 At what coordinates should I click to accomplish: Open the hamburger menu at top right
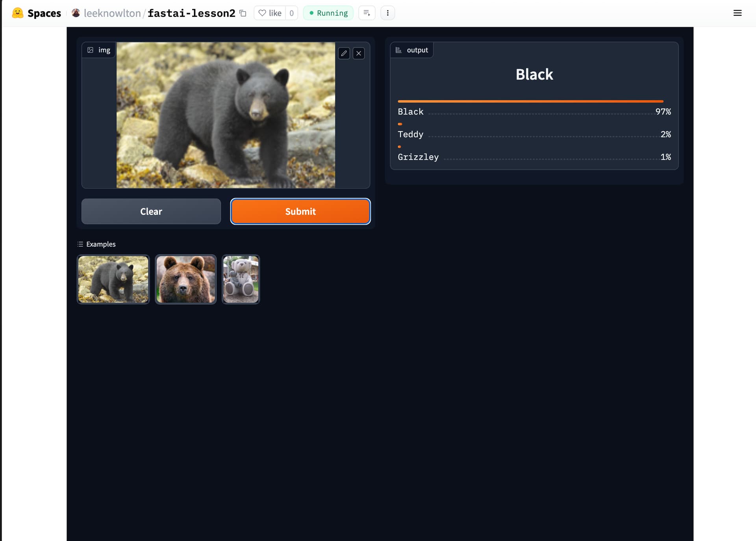coord(737,13)
